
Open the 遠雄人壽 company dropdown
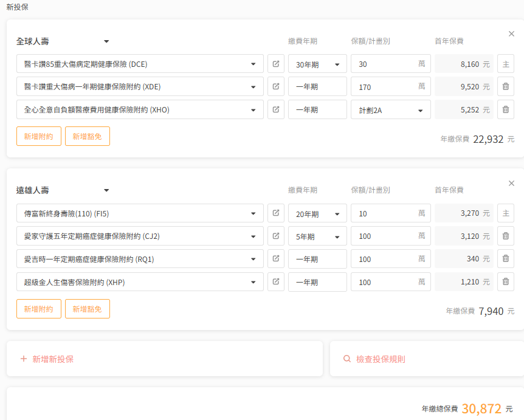click(x=63, y=190)
